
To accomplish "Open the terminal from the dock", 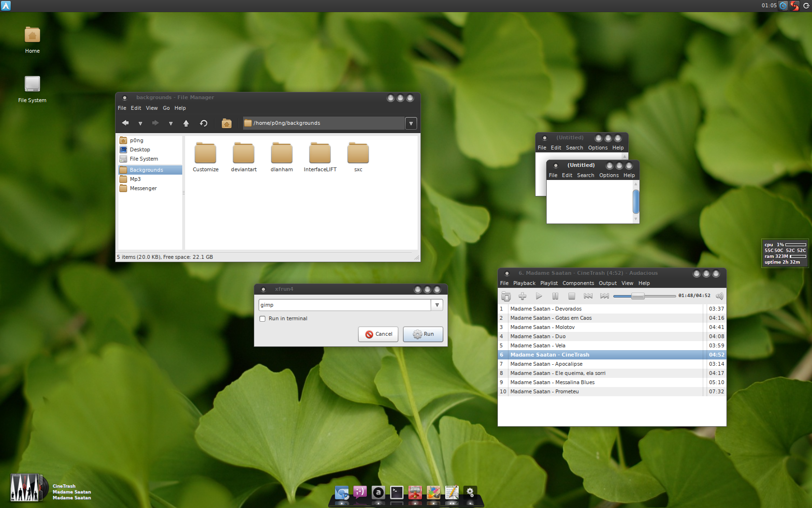I will [x=397, y=493].
